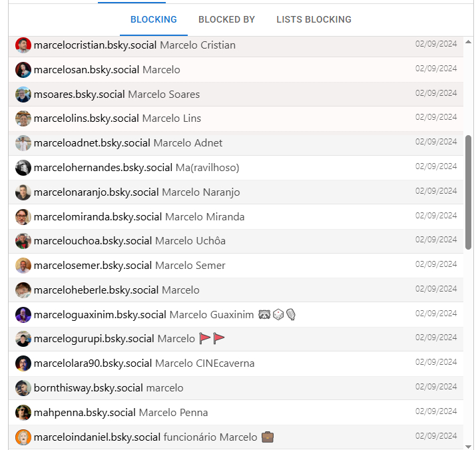Switch to the BLOCKED BY tab

[x=226, y=19]
